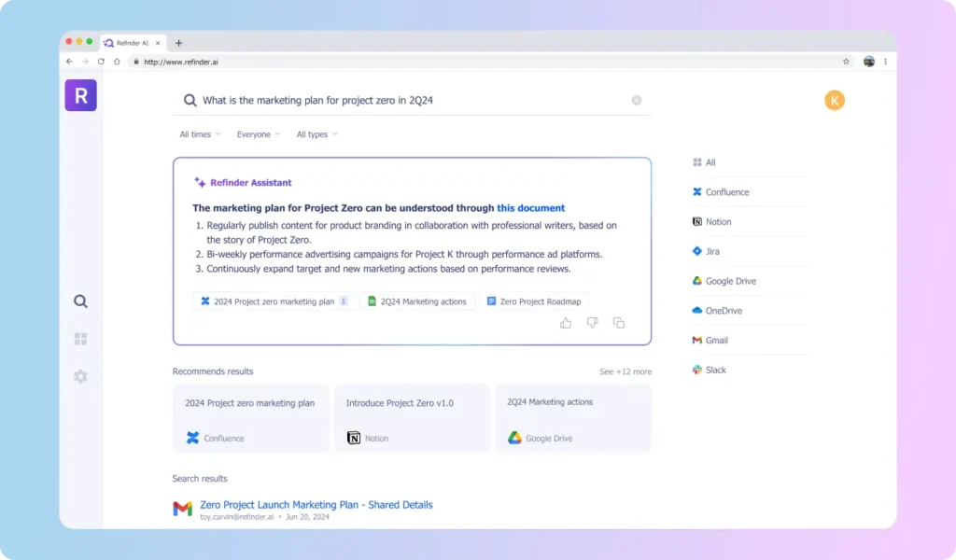Open the K user avatar

pyautogui.click(x=835, y=100)
